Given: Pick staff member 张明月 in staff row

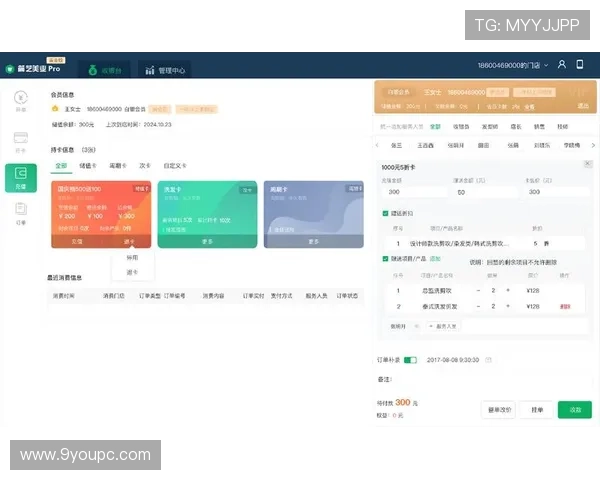Looking at the screenshot, I should click(x=455, y=145).
